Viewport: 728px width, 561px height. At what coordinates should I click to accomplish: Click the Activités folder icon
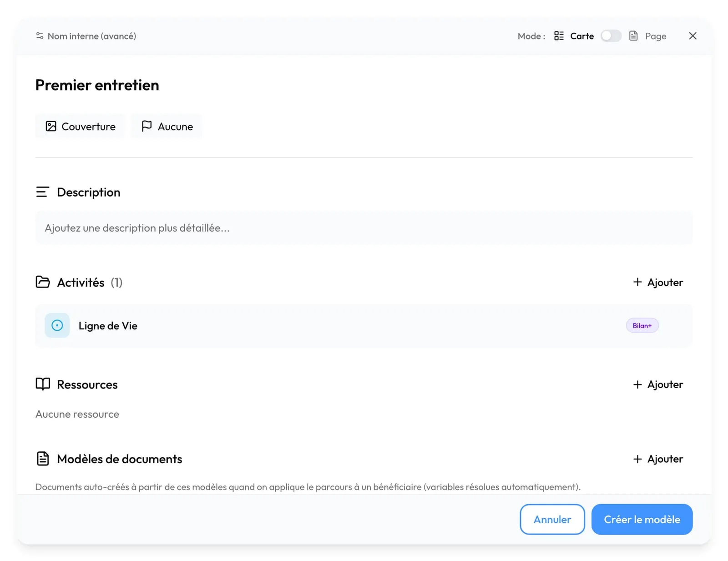(x=43, y=282)
